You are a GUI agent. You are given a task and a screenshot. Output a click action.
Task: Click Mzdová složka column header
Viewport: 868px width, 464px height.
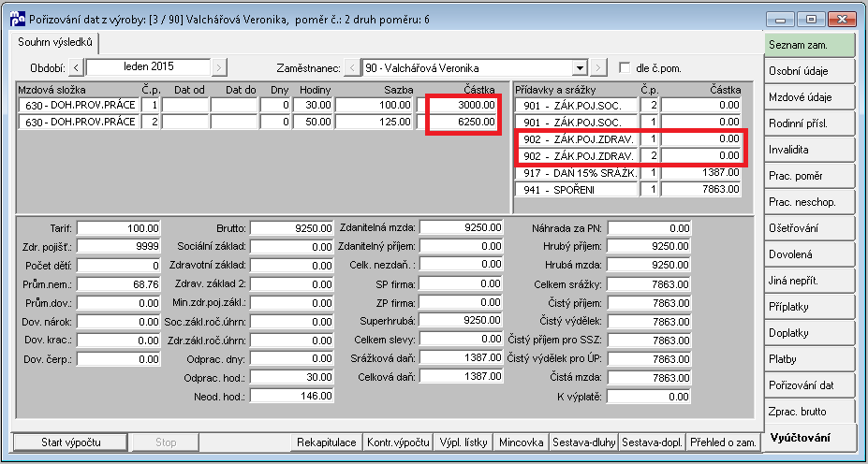coord(52,90)
